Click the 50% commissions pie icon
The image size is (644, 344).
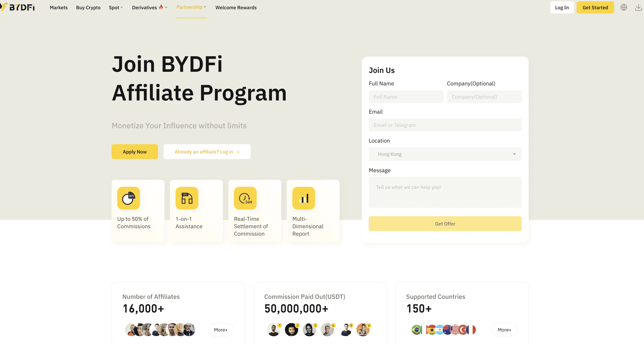click(129, 198)
